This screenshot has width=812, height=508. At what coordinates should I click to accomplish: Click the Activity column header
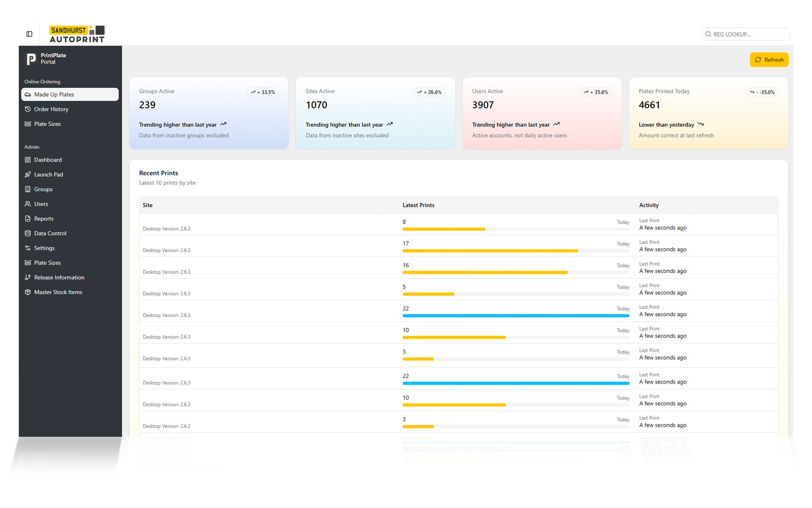click(649, 205)
